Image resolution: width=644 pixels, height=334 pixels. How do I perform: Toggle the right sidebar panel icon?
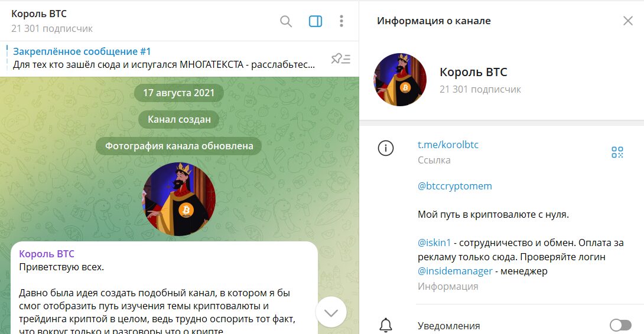pyautogui.click(x=316, y=21)
